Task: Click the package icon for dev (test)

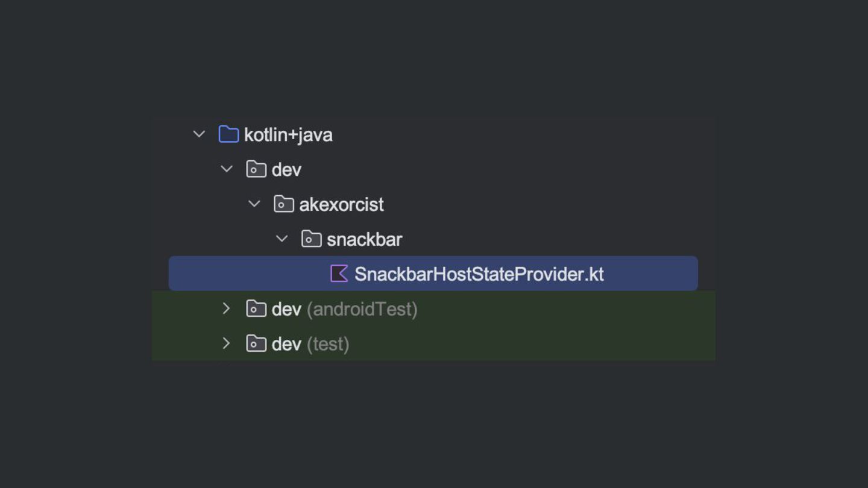Action: click(256, 344)
